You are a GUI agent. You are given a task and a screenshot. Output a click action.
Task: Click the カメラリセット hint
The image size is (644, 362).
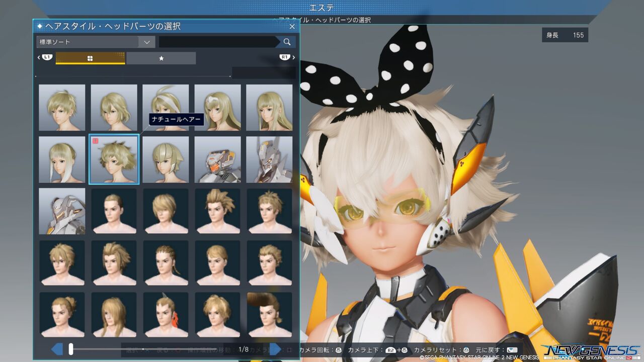pos(441,349)
